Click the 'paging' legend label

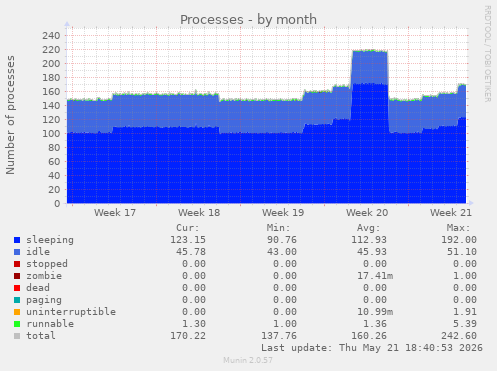(44, 300)
